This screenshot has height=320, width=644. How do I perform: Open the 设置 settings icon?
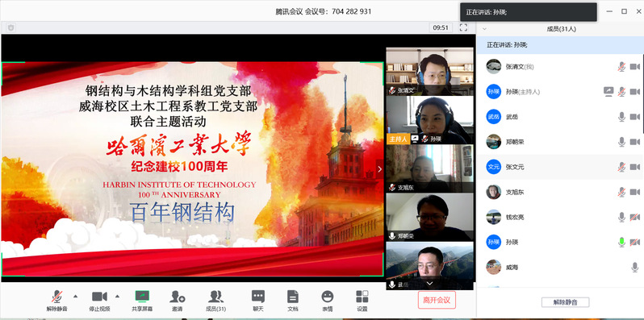[x=362, y=297]
